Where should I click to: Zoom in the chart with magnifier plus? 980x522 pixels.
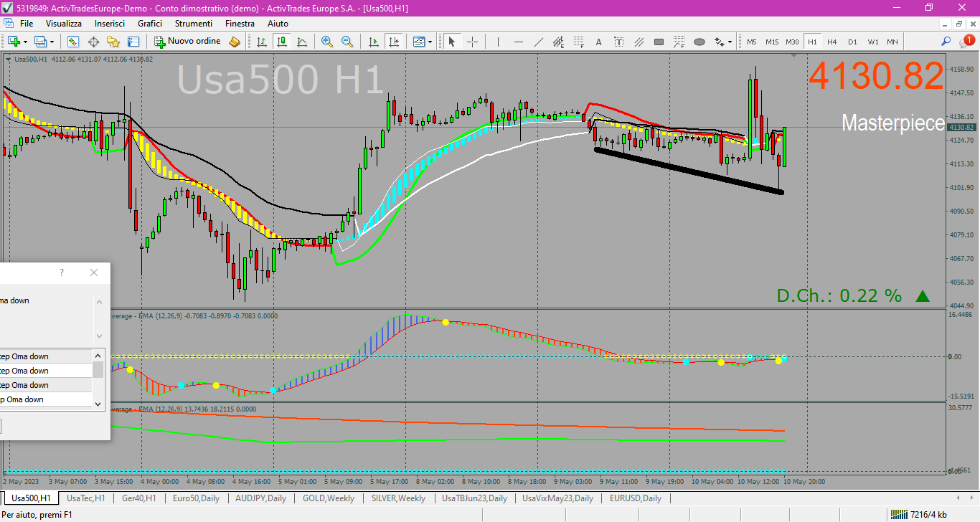tap(327, 42)
